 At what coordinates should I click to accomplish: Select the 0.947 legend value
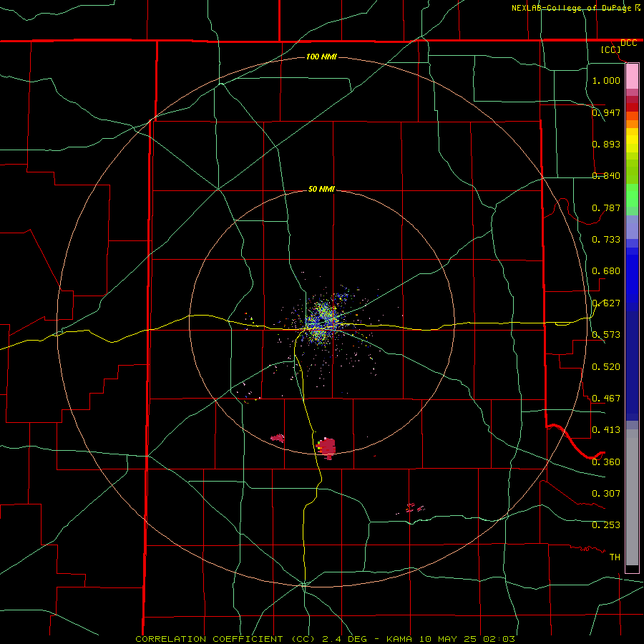606,112
